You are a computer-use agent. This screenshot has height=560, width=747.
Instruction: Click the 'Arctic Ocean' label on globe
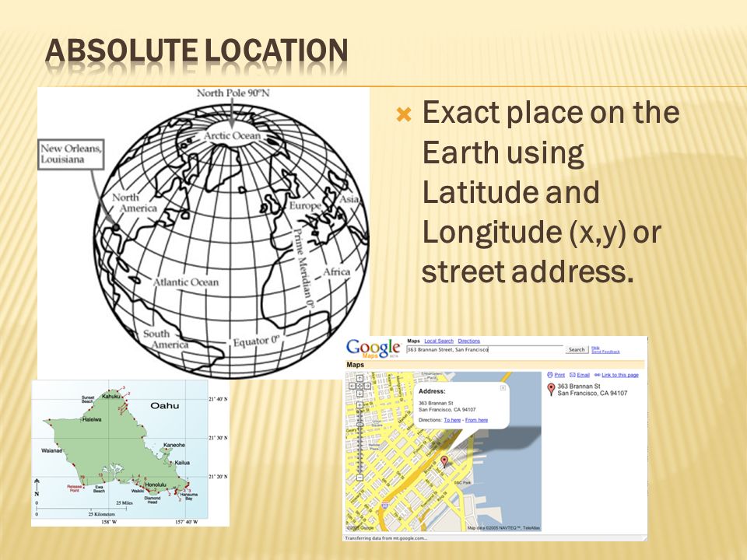[x=232, y=135]
